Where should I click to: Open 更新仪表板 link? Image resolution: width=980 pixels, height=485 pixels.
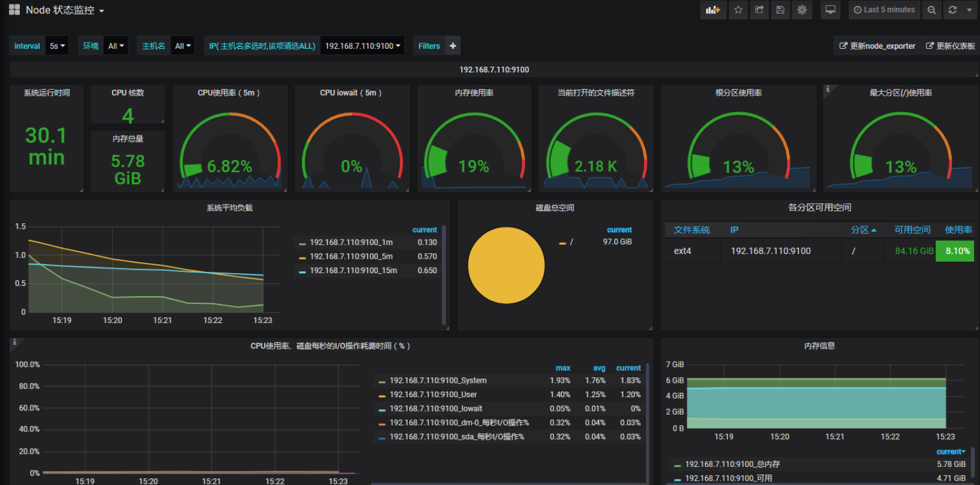951,46
